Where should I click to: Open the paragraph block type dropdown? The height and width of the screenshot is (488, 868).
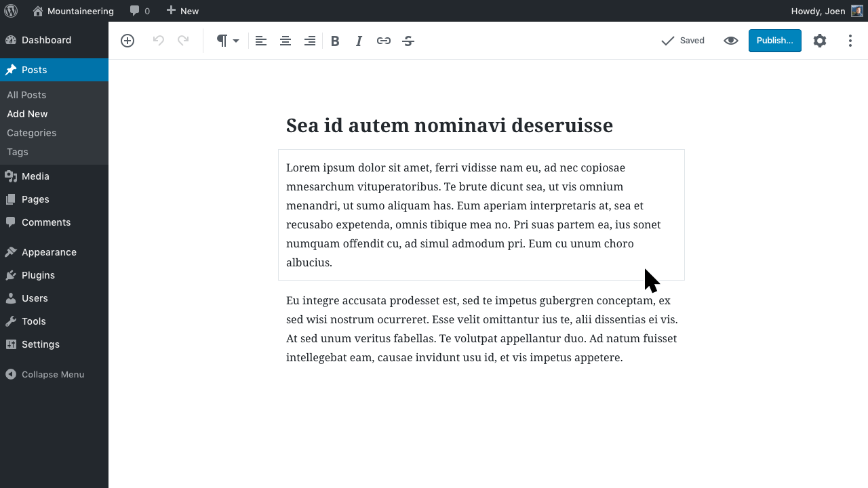pyautogui.click(x=227, y=41)
